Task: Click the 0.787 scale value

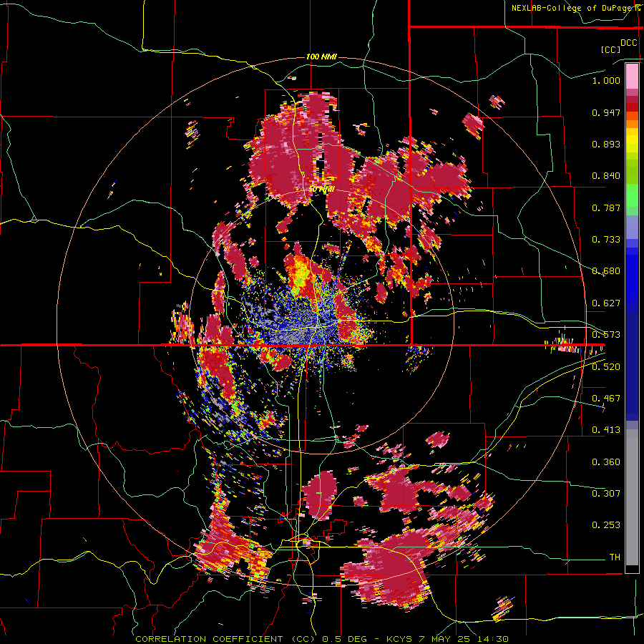Action: click(606, 208)
